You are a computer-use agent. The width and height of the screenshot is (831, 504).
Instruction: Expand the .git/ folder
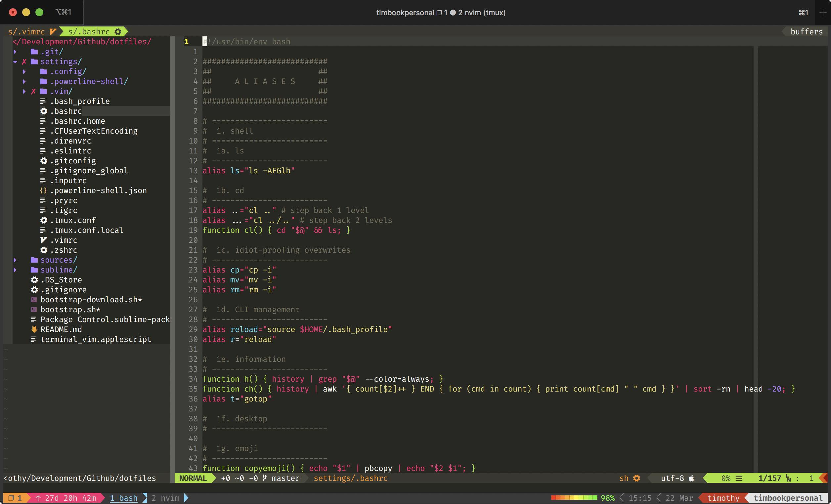(15, 52)
